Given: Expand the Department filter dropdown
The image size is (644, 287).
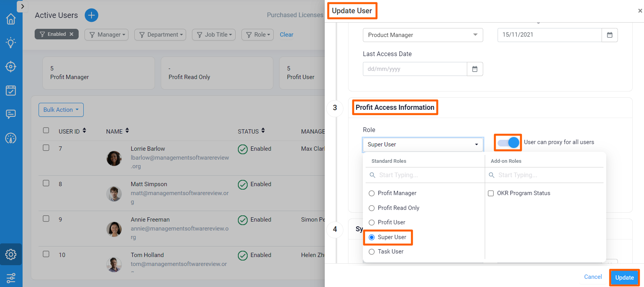Looking at the screenshot, I should pos(160,35).
